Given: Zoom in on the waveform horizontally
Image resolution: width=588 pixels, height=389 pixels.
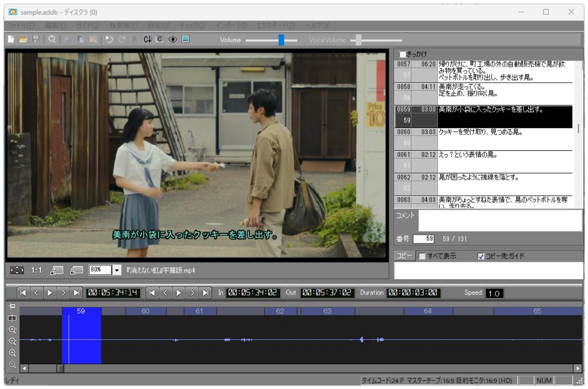Looking at the screenshot, I should click(13, 329).
